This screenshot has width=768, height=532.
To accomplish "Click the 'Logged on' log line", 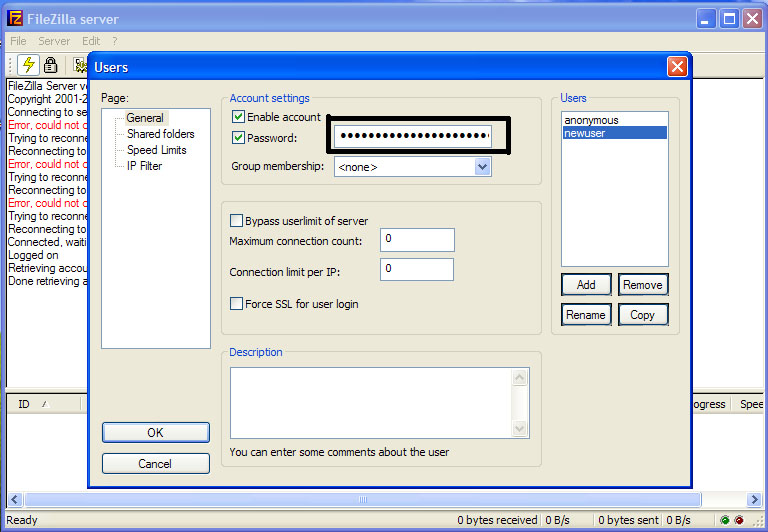I will (33, 255).
